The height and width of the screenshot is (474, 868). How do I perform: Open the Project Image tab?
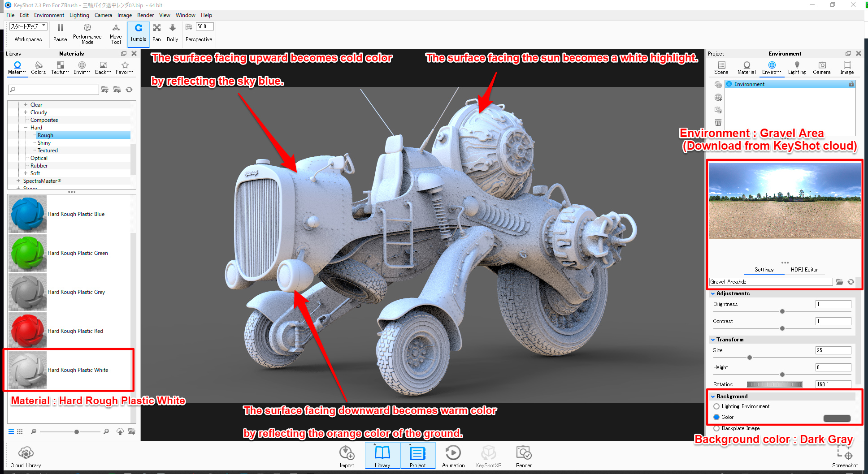(x=847, y=68)
